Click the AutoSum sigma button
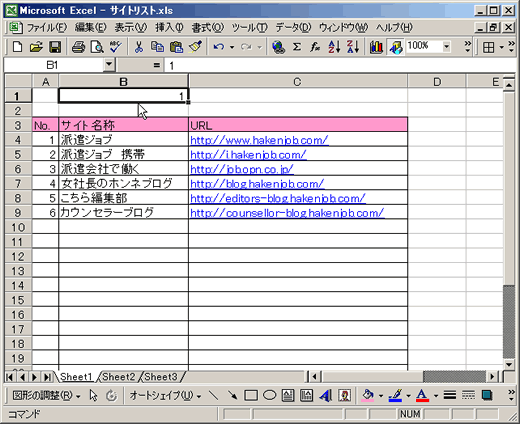 (296, 47)
